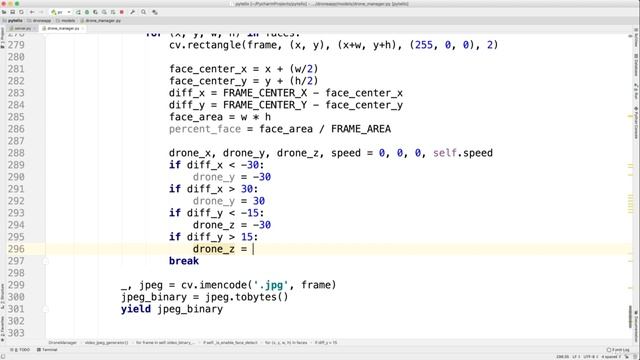Click 'FRAME_CENTER_X' on line 283
This screenshot has height=360, width=640.
pos(265,93)
